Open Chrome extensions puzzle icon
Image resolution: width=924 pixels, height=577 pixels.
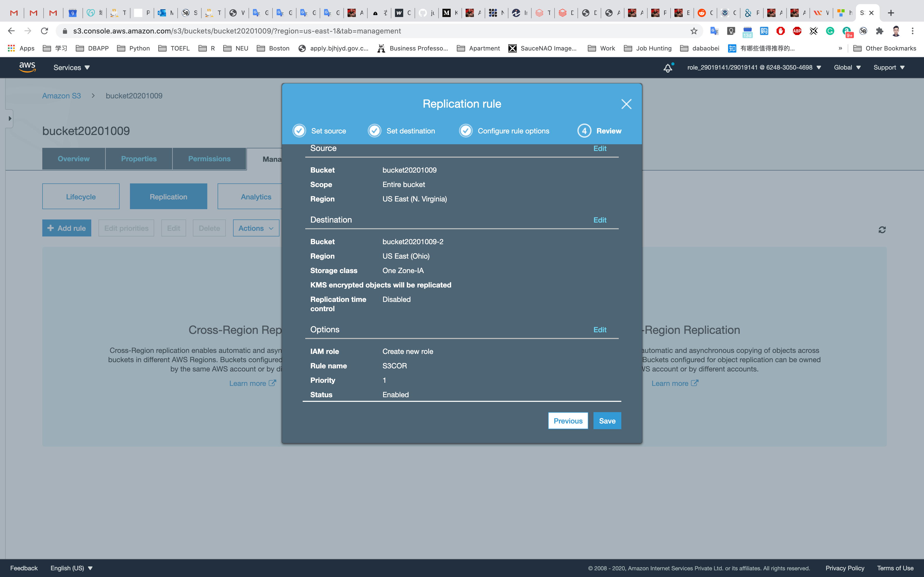(x=880, y=31)
